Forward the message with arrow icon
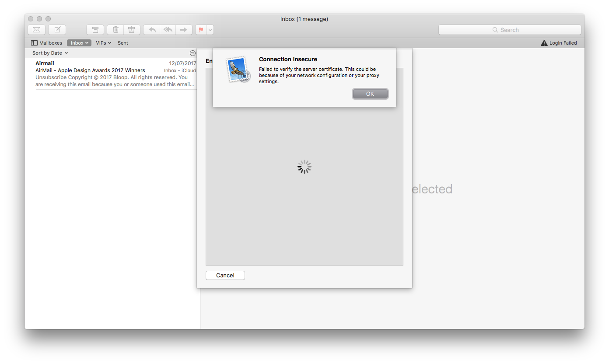This screenshot has height=364, width=609. (184, 29)
